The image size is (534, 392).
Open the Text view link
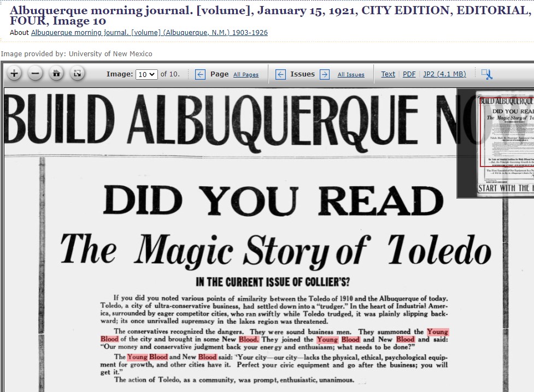click(388, 74)
